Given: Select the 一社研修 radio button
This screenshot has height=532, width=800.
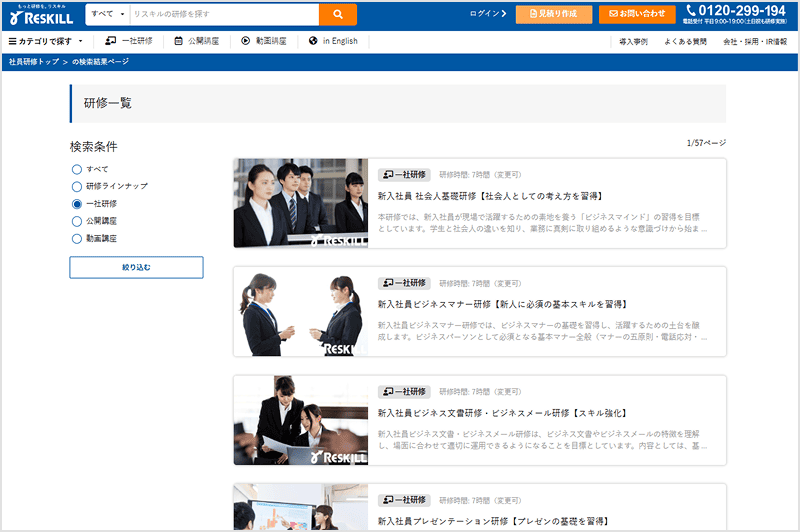Looking at the screenshot, I should coord(77,204).
